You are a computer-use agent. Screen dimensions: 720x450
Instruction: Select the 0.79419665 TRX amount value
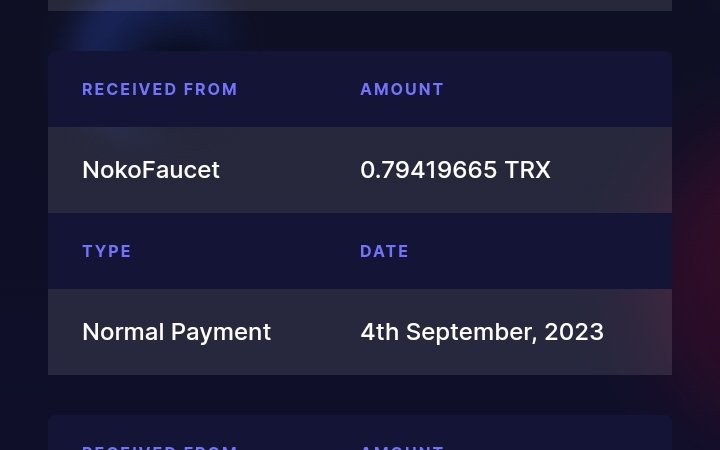(455, 170)
